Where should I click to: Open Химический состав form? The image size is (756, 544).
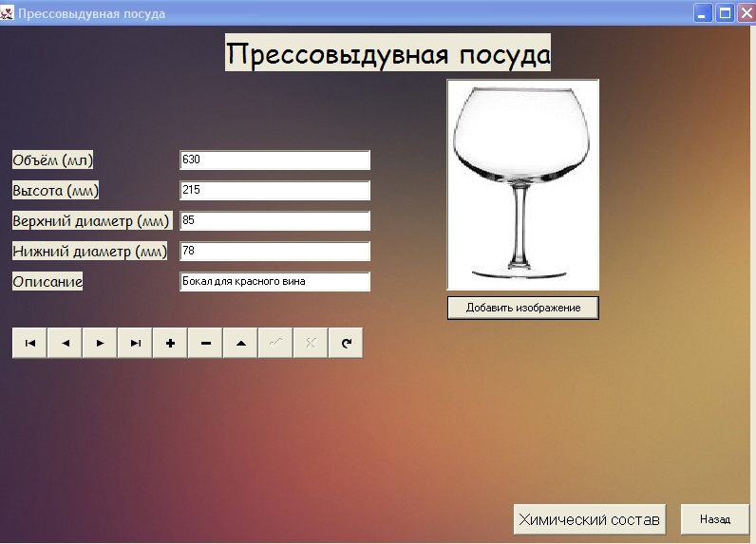589,519
